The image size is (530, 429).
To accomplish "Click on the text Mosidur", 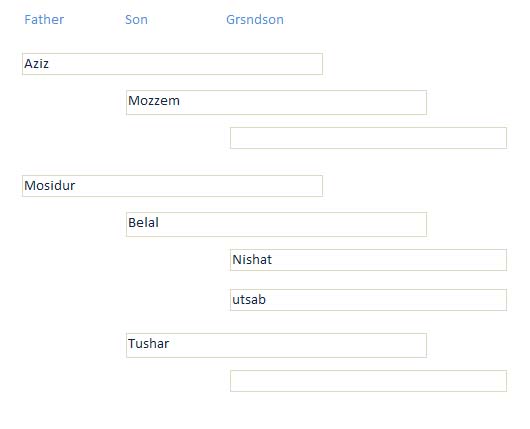I will (50, 186).
